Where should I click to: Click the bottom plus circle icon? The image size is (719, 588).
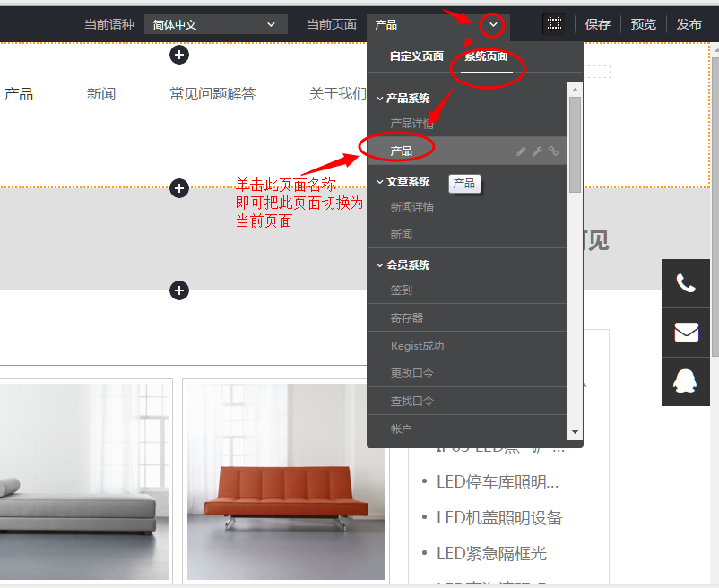click(x=179, y=290)
